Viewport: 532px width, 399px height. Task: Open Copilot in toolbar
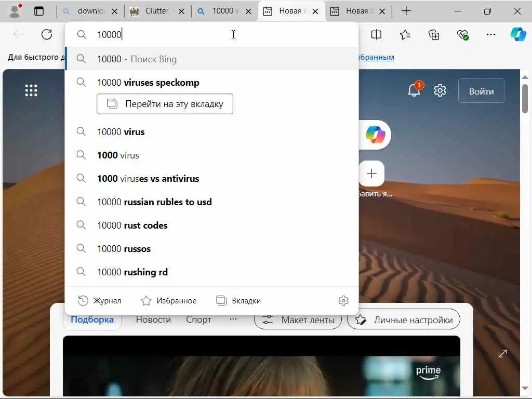click(518, 34)
